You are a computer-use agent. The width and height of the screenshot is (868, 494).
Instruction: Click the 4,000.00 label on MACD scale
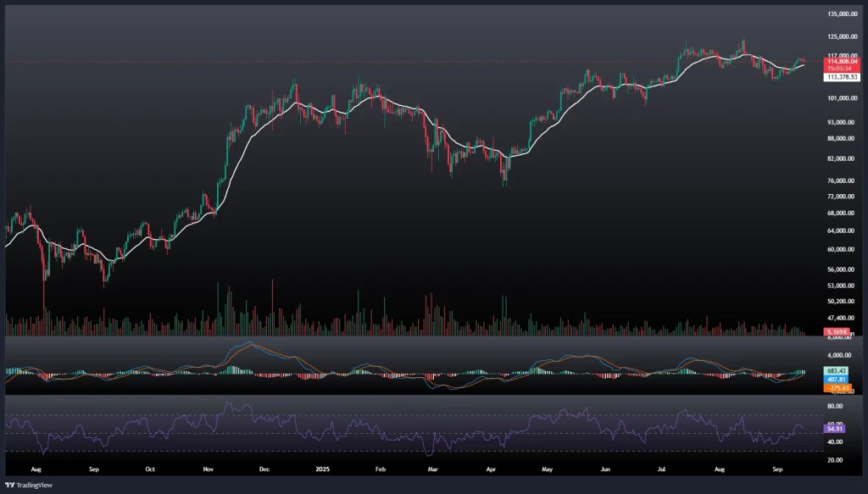click(838, 356)
